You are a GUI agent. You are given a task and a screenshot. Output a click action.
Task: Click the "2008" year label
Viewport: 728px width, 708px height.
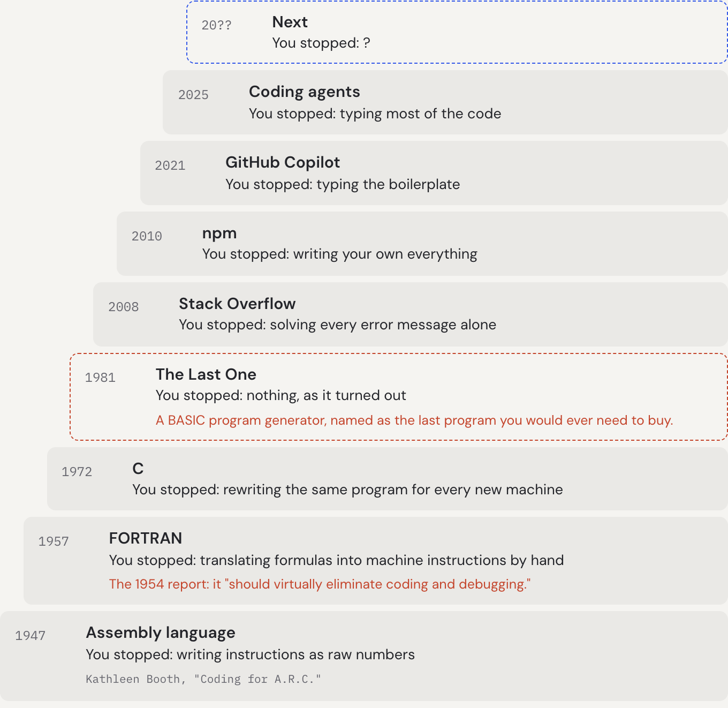[x=124, y=307]
